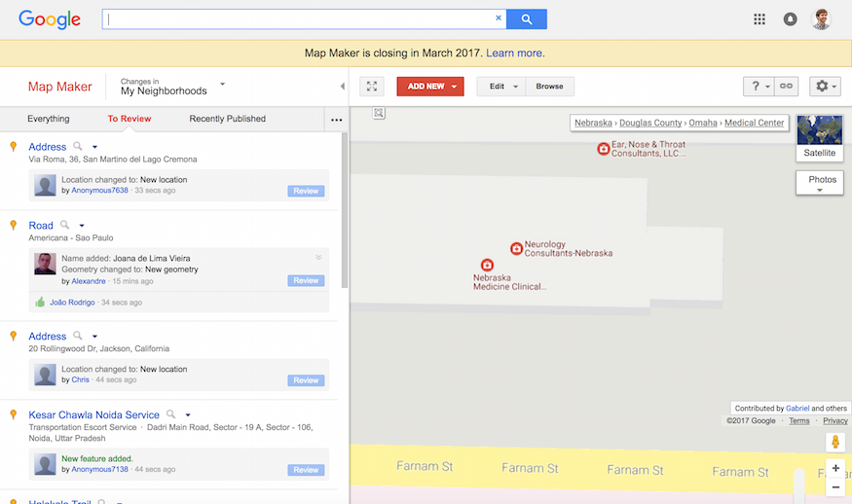Image resolution: width=852 pixels, height=504 pixels.
Task: Open Google notifications bell
Action: coord(790,19)
